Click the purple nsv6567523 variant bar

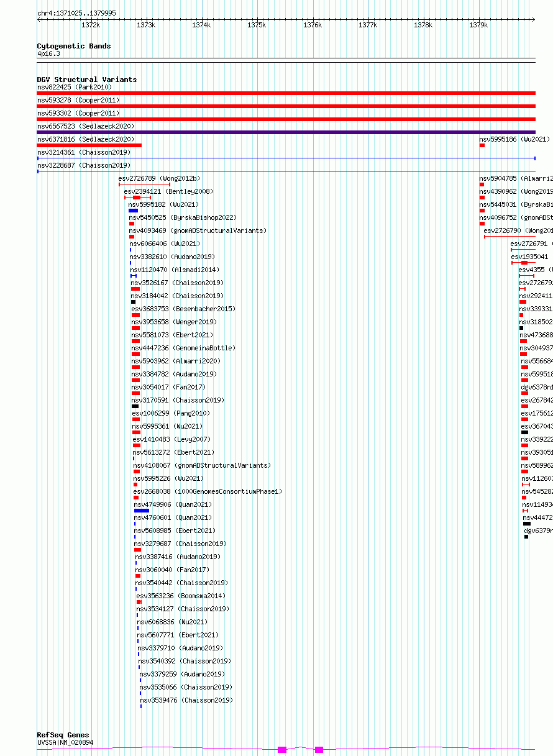click(286, 132)
